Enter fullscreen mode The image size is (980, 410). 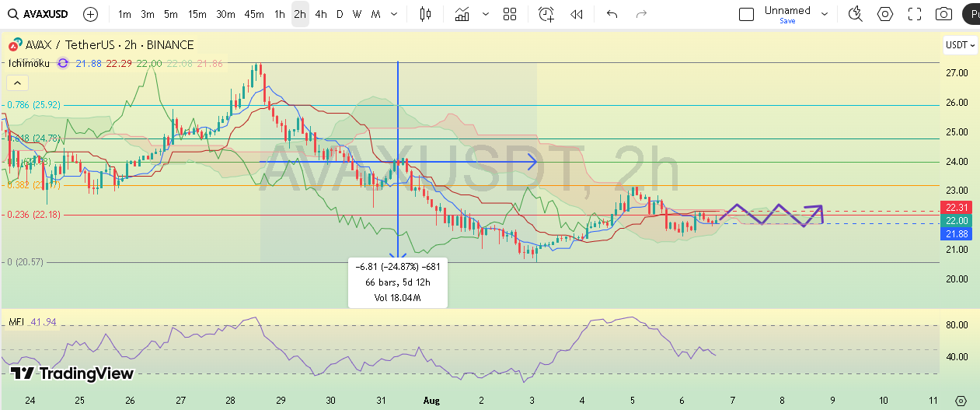915,14
